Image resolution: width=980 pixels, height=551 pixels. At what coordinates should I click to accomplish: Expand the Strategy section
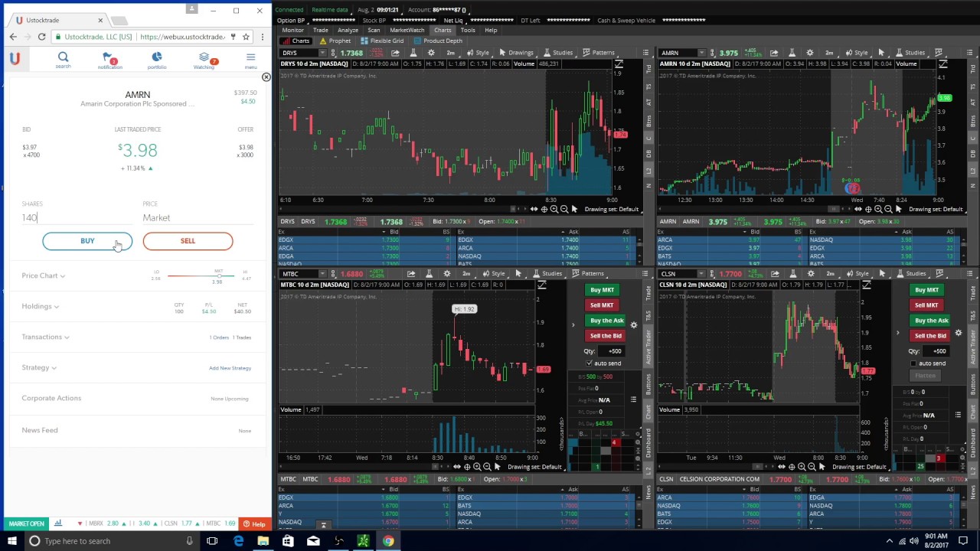(39, 367)
